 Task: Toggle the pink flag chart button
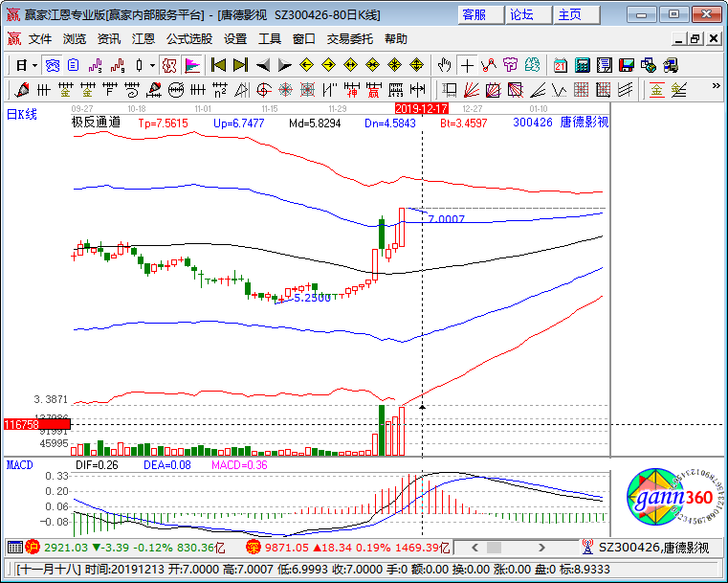point(191,65)
